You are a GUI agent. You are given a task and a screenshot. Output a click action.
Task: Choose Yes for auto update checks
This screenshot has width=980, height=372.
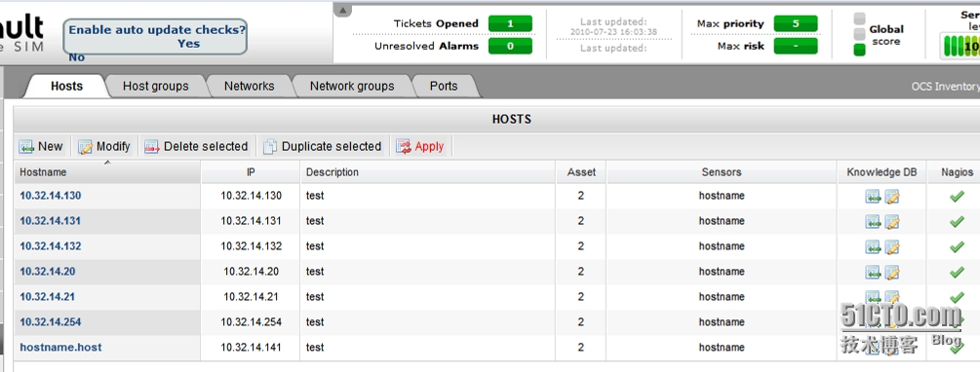(x=188, y=44)
